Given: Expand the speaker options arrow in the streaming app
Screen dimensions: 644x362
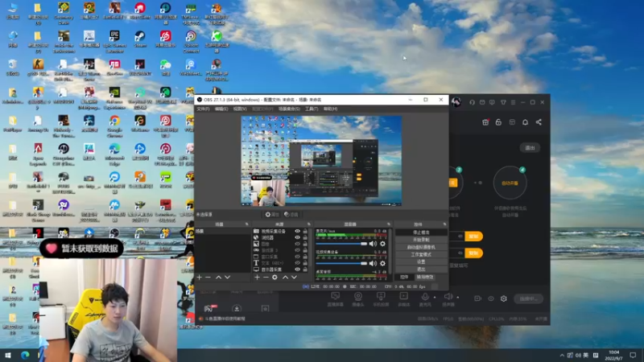Looking at the screenshot, I should [x=457, y=298].
